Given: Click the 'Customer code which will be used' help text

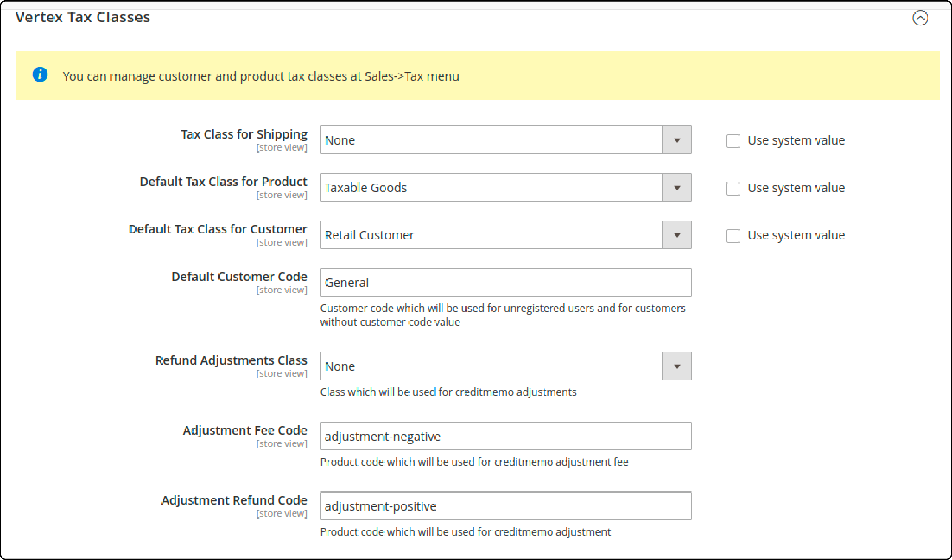Looking at the screenshot, I should click(503, 315).
